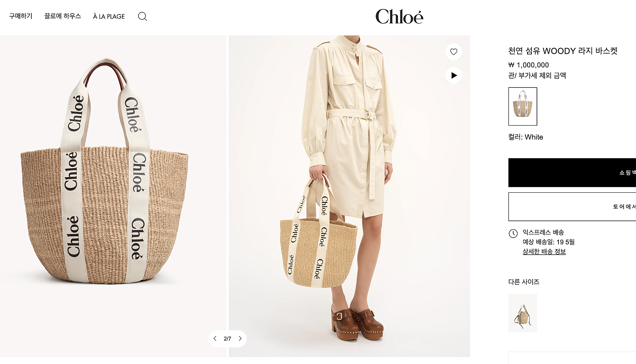Open 상세한 배송 정보 link
Image resolution: width=636 pixels, height=364 pixels.
(x=544, y=252)
